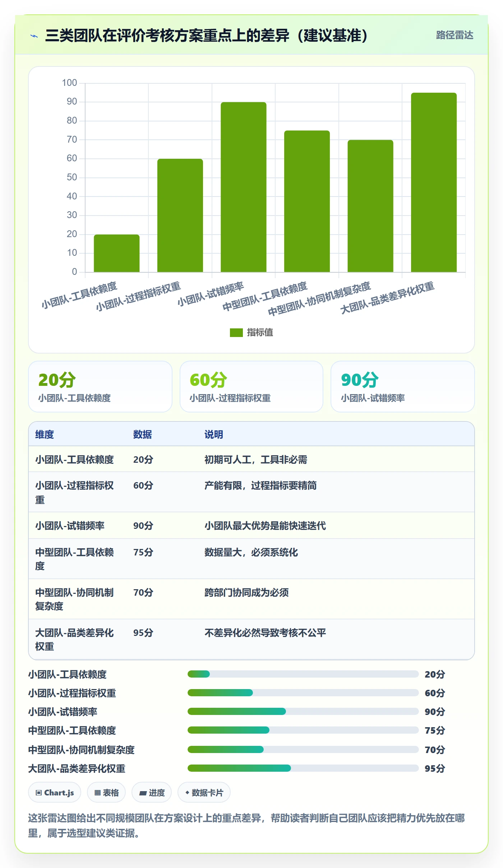
Task: Toggle the 指标值 legend color swatch
Action: [236, 333]
